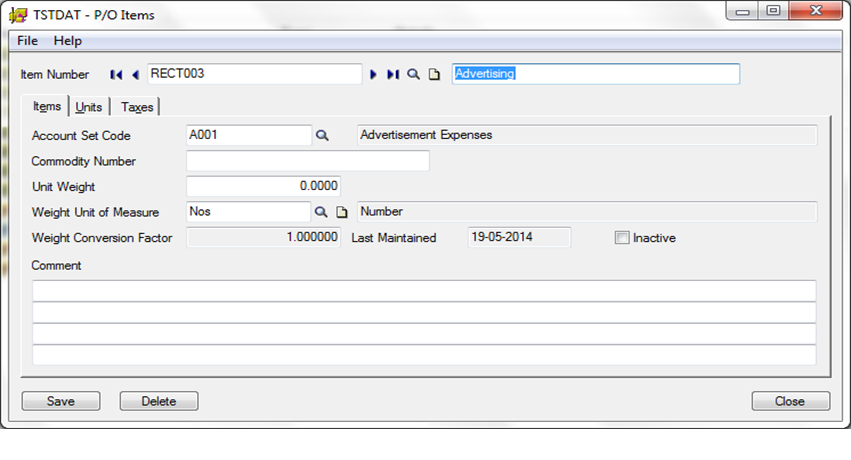
Task: Click the application icon in title bar
Action: click(18, 15)
